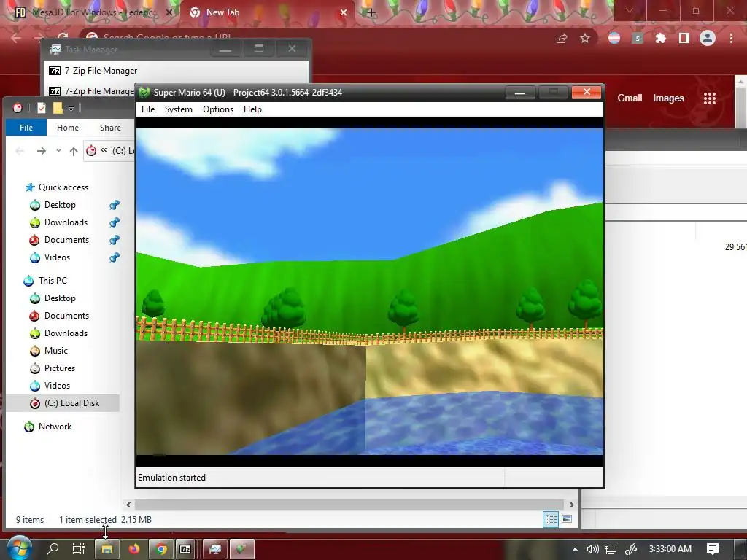Image resolution: width=747 pixels, height=560 pixels.
Task: Open the Chrome profile avatar
Action: [708, 38]
